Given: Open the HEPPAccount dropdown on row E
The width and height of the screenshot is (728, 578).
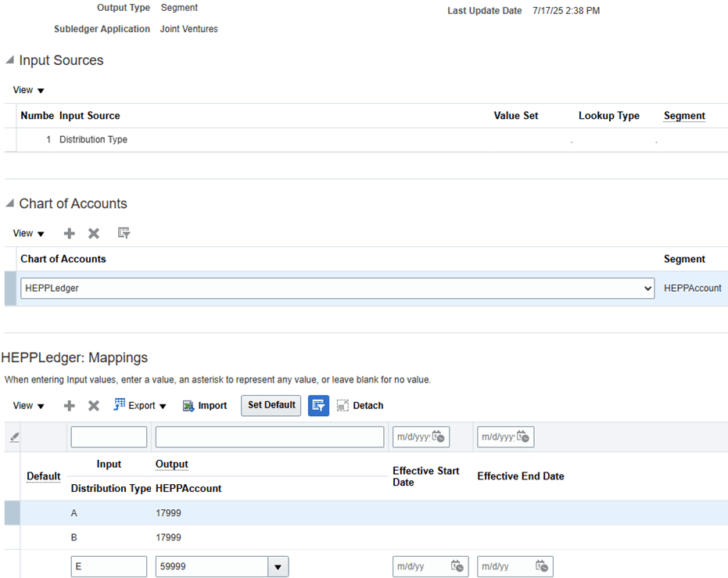Looking at the screenshot, I should 278,566.
